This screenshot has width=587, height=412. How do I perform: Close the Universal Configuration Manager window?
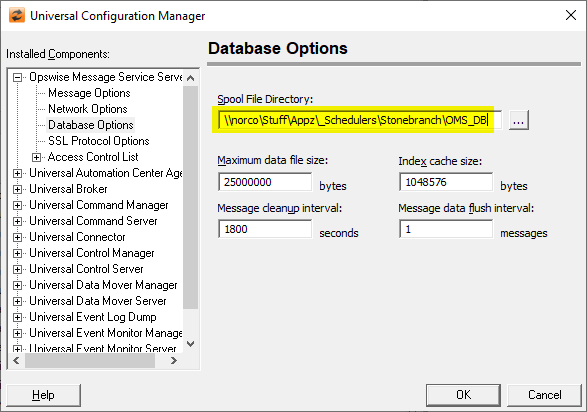(x=571, y=15)
